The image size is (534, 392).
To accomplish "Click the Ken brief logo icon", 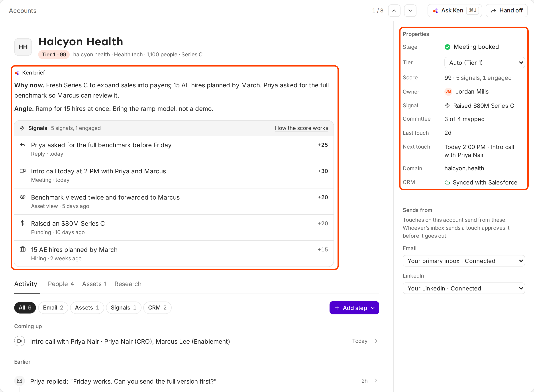I will tap(17, 73).
